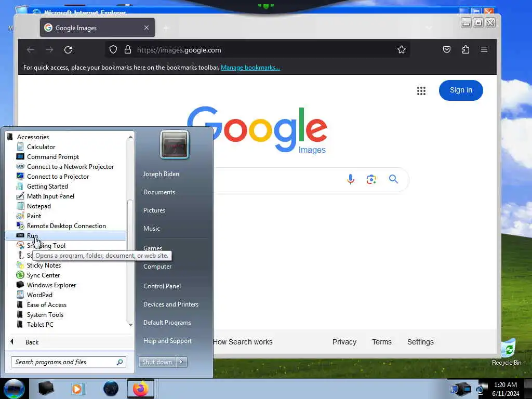This screenshot has height=399, width=532.
Task: Open Settings in Google footer
Action: [420, 342]
